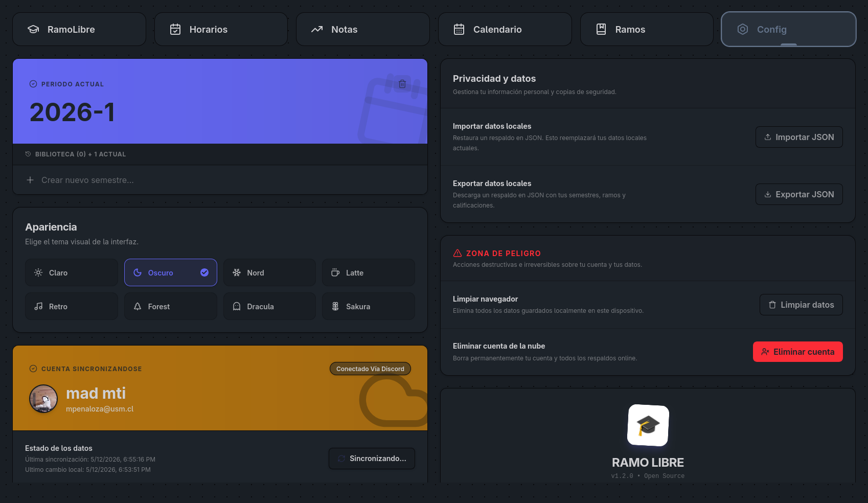Click the moon icon on Oscuro
Viewport: 868px width, 503px height.
(138, 272)
